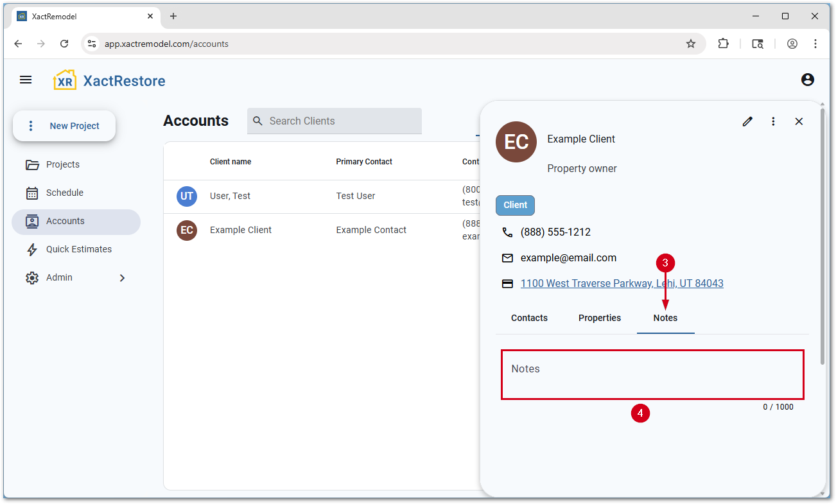Click the envelope icon beside example@email.com
Image resolution: width=836 pixels, height=504 pixels.
coord(507,258)
